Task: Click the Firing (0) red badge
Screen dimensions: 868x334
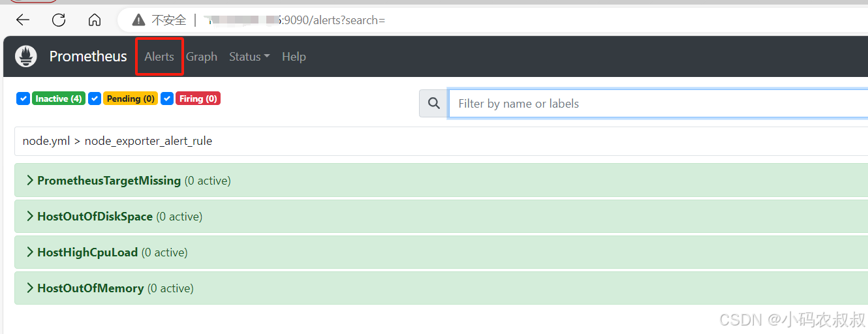Action: click(x=198, y=99)
